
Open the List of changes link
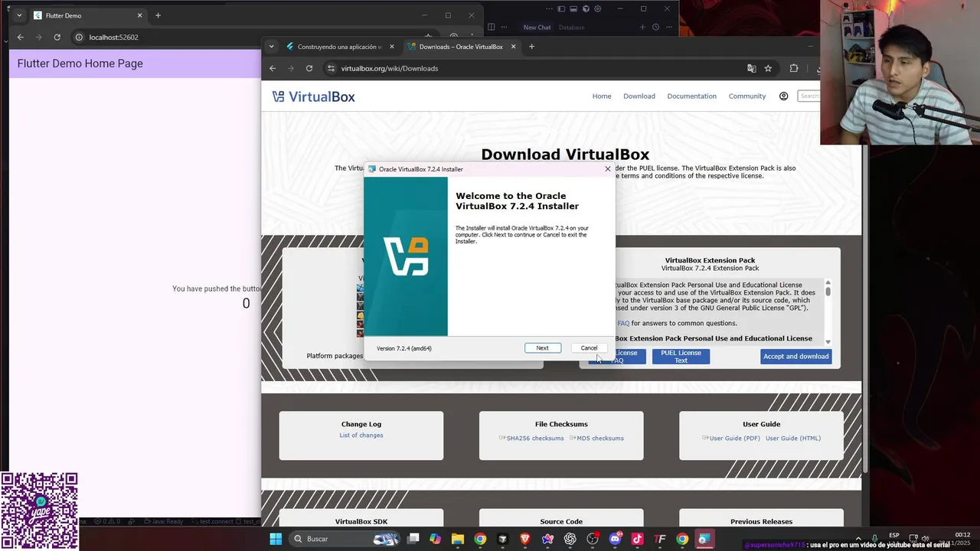tap(361, 435)
